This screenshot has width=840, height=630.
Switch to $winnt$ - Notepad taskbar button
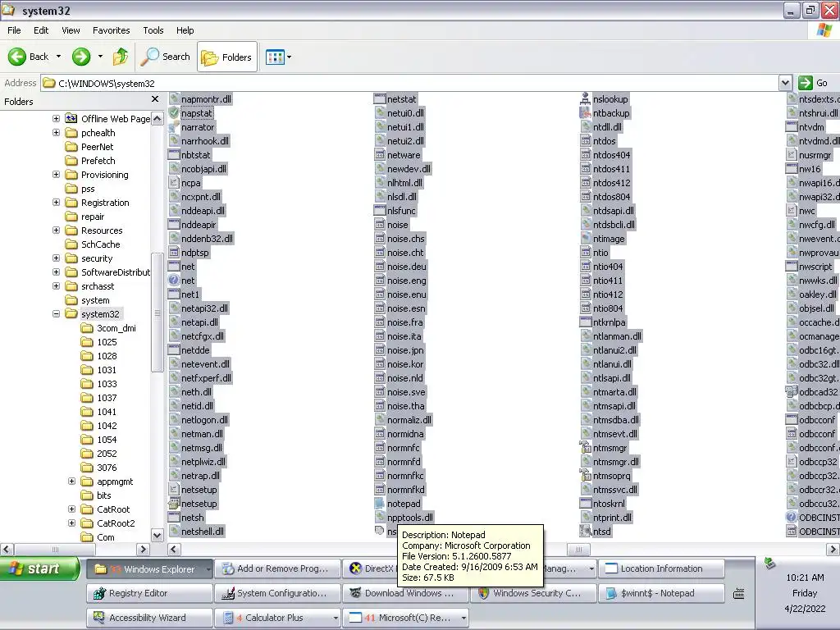[x=661, y=593]
